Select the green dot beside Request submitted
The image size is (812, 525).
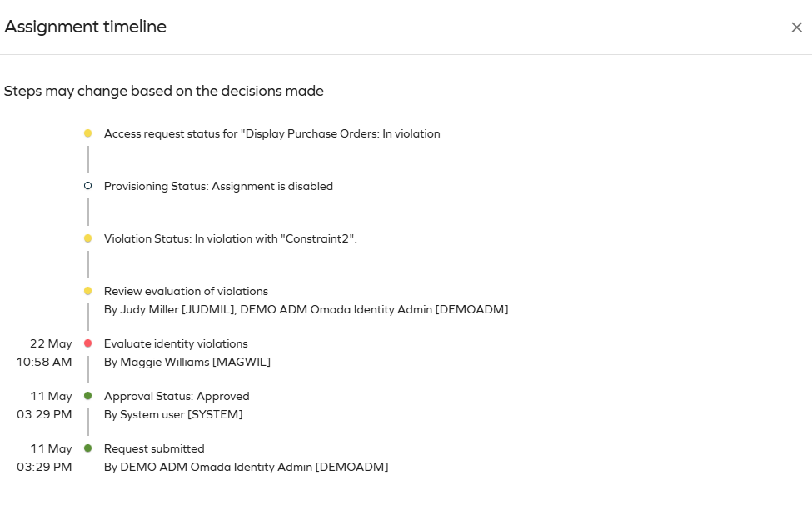88,448
